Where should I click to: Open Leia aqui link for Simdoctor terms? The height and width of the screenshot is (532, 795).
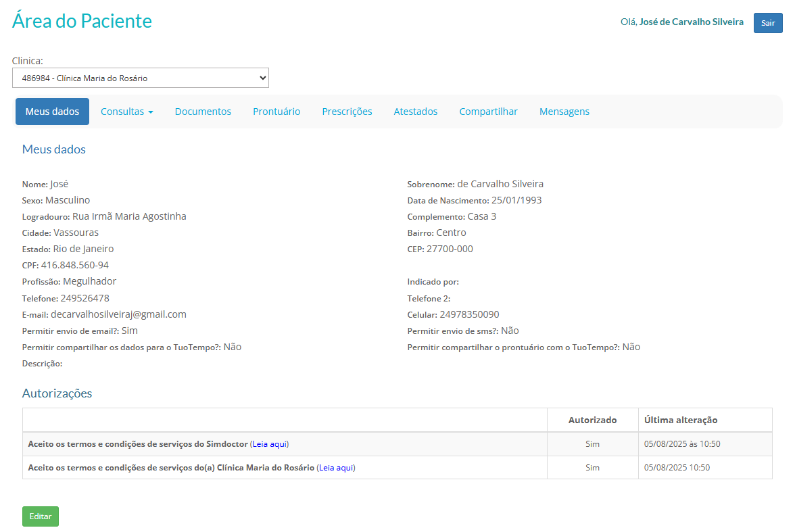pyautogui.click(x=270, y=444)
